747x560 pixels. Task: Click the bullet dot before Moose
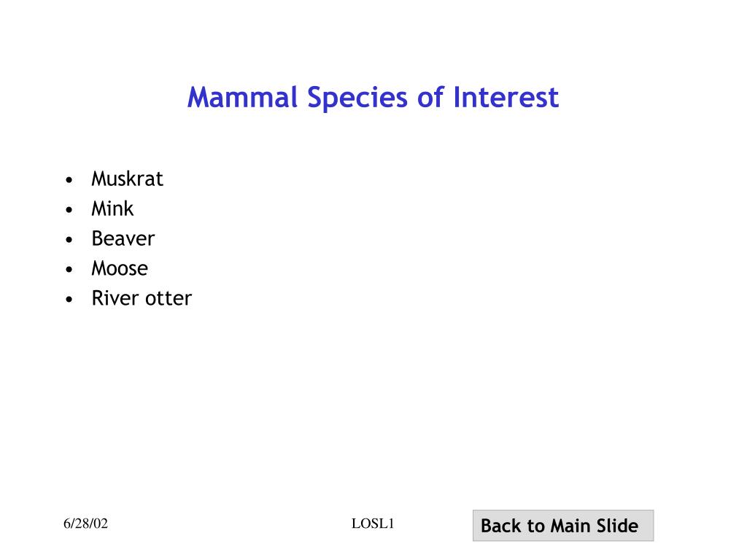pos(69,270)
